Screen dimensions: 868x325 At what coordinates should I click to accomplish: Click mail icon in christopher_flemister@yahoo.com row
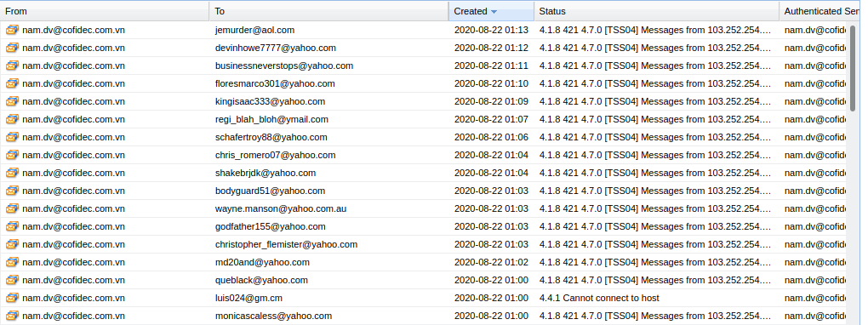point(12,244)
